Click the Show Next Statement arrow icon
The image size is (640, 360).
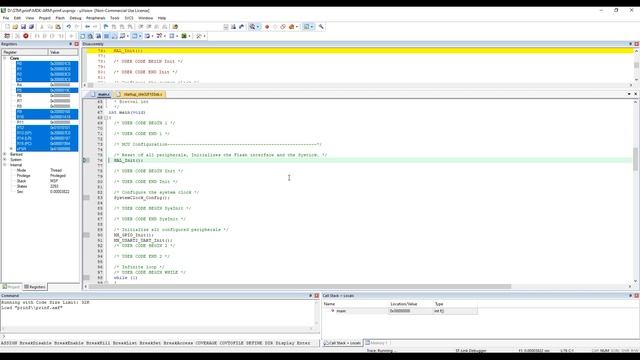tap(71, 36)
